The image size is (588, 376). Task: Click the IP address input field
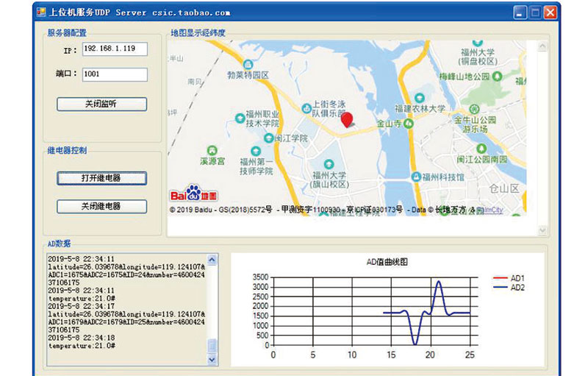[x=115, y=49]
